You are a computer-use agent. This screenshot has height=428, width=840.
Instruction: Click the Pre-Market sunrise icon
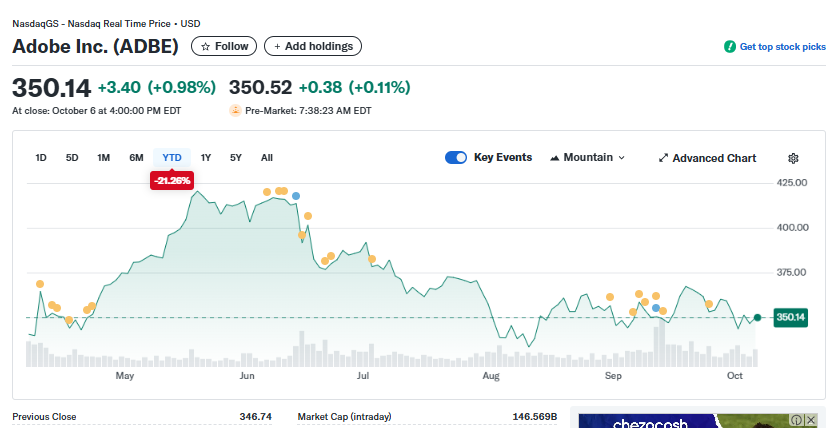pyautogui.click(x=235, y=111)
